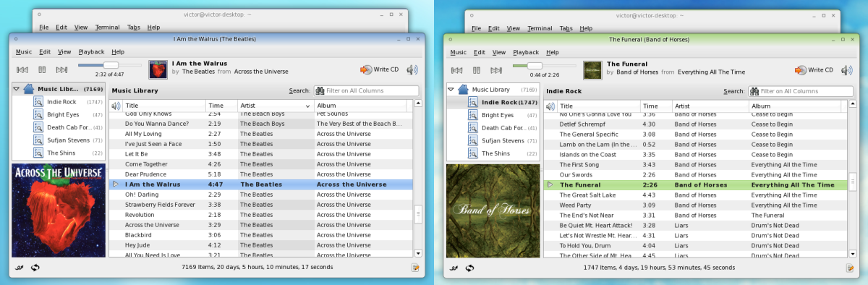The height and width of the screenshot is (285, 868).
Task: Open Playback menu in the Walrus window
Action: coord(91,51)
